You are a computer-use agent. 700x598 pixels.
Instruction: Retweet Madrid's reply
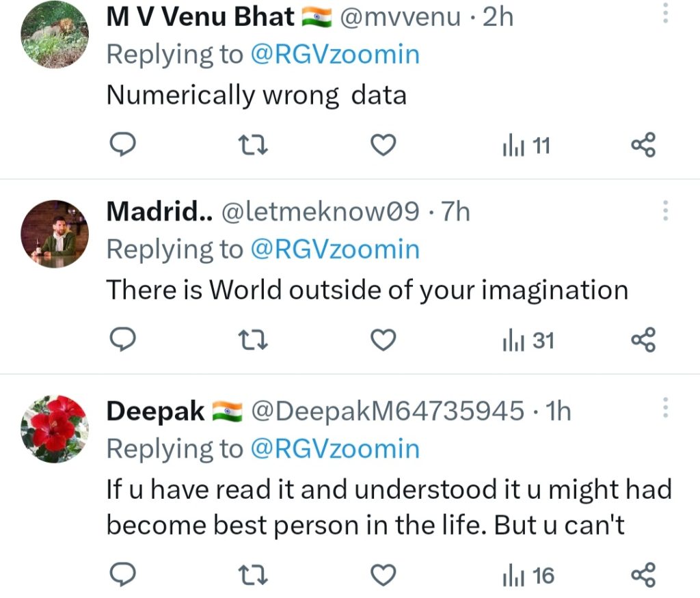[253, 340]
